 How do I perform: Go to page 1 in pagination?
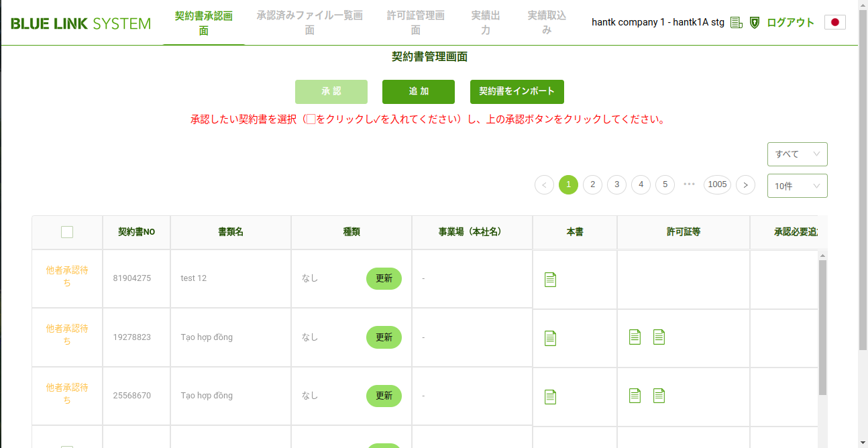568,184
